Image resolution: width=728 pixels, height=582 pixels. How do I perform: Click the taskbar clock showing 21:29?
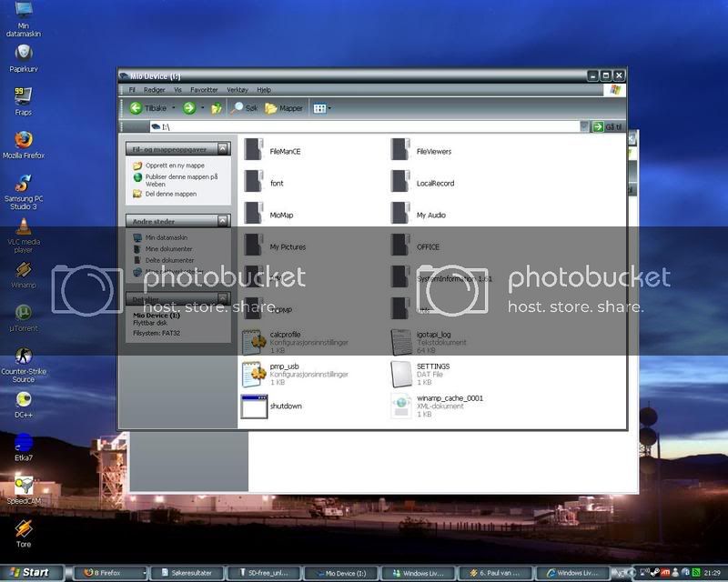click(712, 573)
